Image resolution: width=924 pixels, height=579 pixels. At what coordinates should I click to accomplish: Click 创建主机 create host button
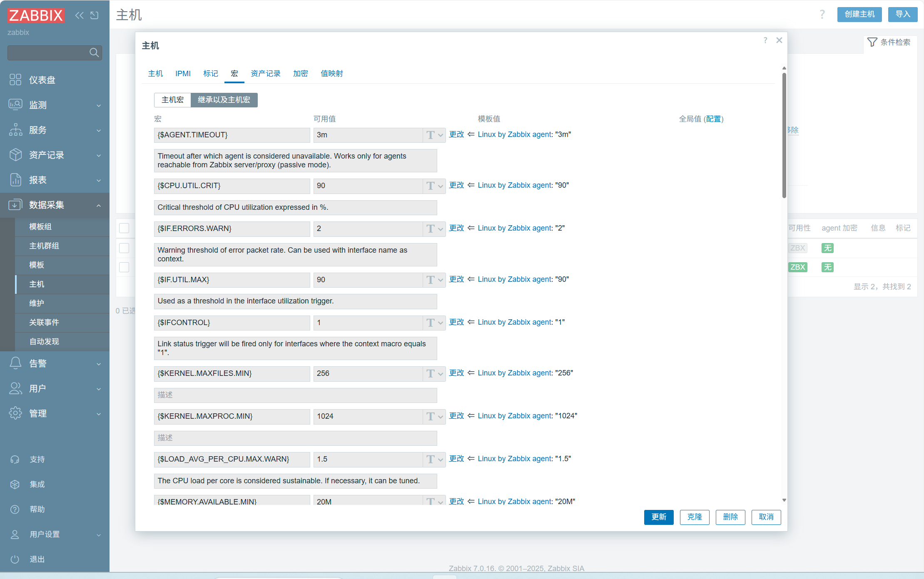point(859,15)
